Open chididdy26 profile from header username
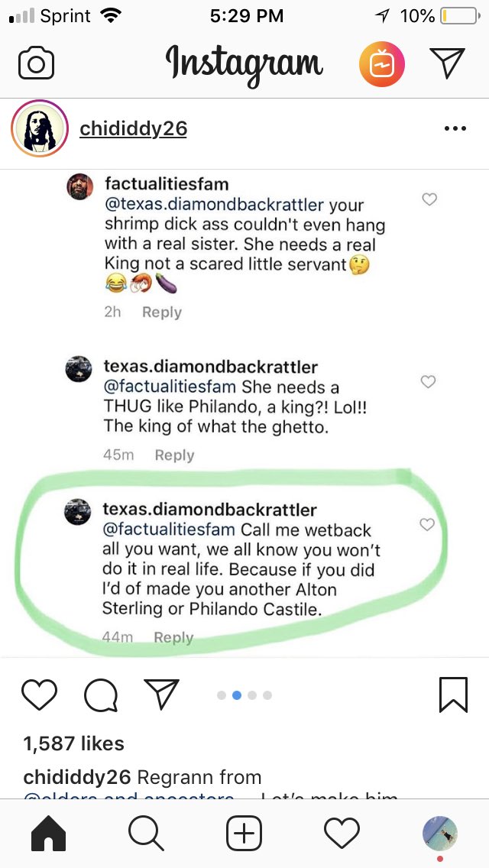The height and width of the screenshot is (868, 489). 134,129
